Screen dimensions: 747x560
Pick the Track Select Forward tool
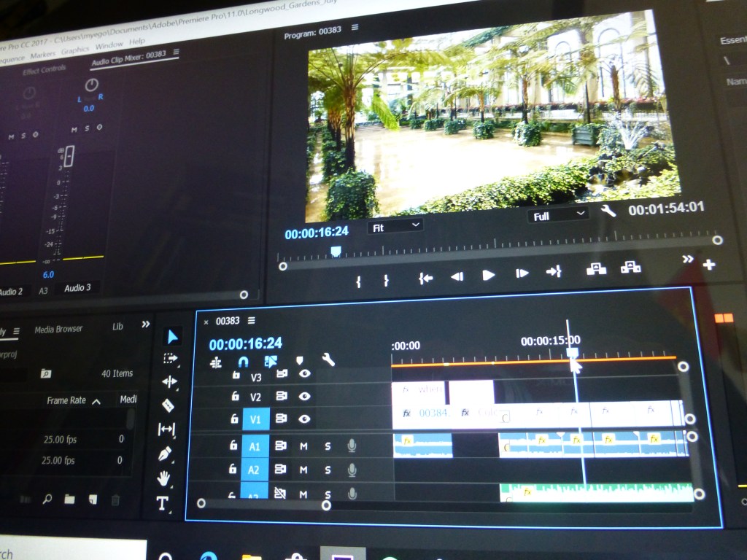171,358
